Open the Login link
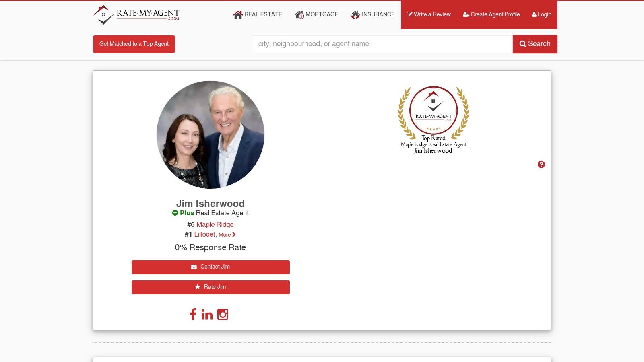This screenshot has height=362, width=644. pos(542,14)
